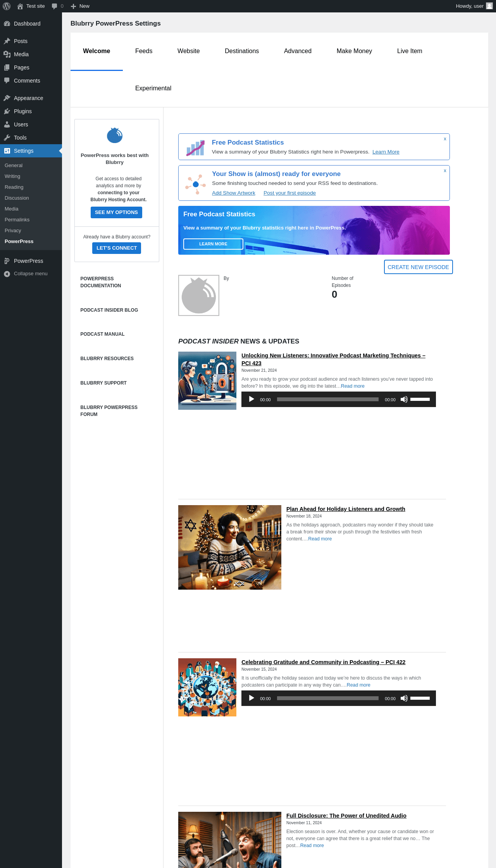Click the gray podcast artwork placeholder
Image resolution: width=496 pixels, height=868 pixels.
[199, 295]
